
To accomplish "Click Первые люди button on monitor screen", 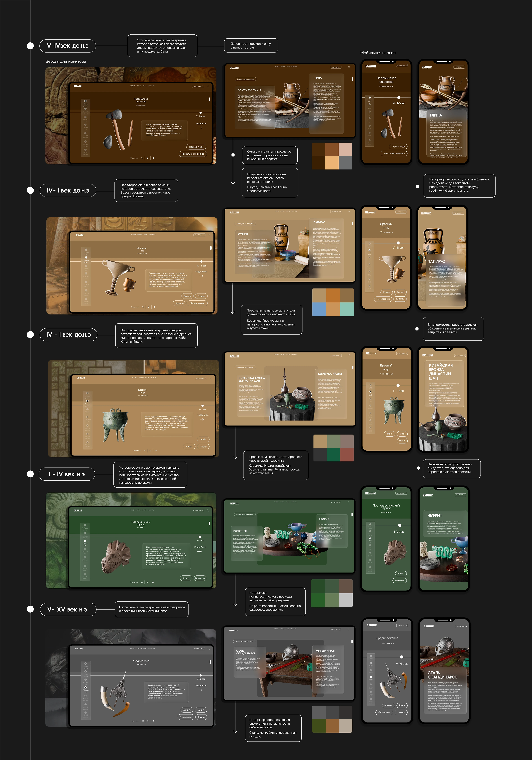I will click(196, 147).
